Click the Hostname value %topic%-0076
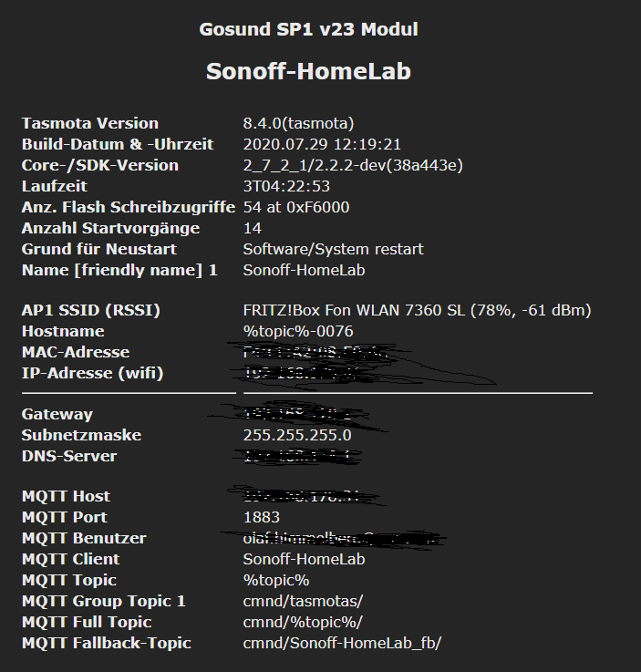This screenshot has height=672, width=641. point(298,331)
